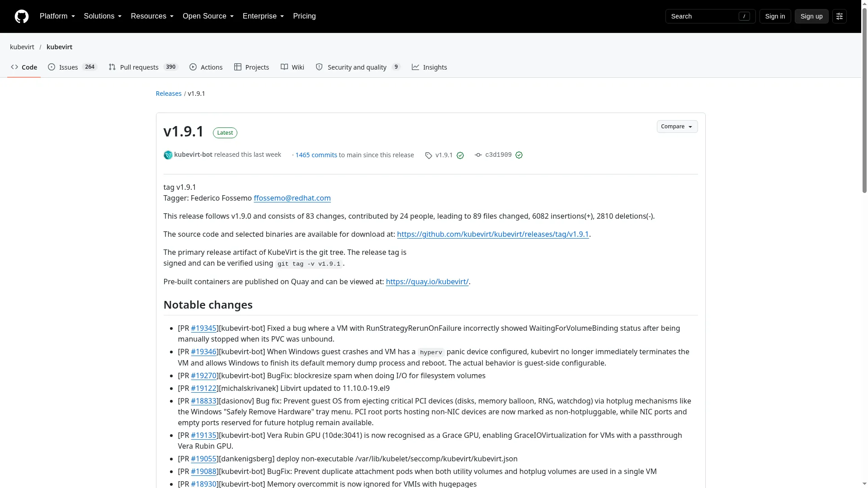Click the tag icon next to v1.9.1
868x488 pixels.
pos(429,155)
